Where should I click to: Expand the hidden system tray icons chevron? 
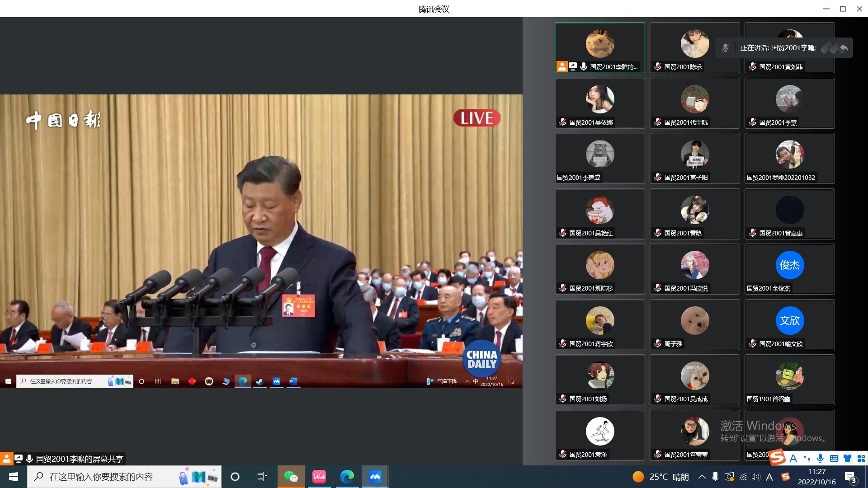coord(702,477)
